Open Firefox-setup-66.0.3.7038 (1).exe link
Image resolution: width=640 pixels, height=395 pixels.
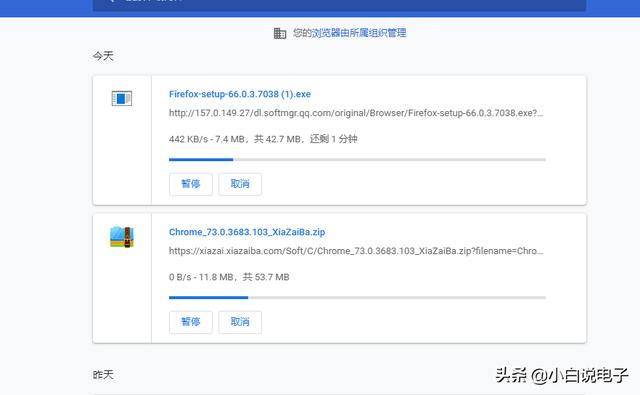pyautogui.click(x=240, y=94)
